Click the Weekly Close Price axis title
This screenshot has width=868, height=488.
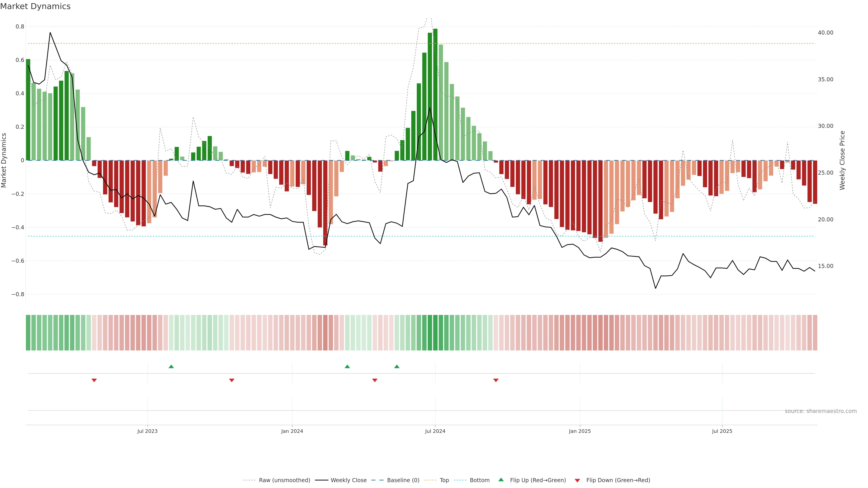(842, 160)
